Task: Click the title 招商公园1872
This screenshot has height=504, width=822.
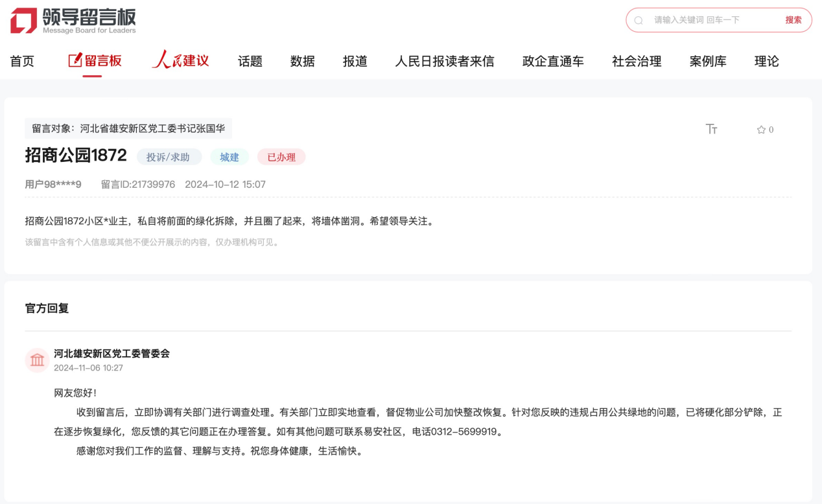Action: (76, 155)
